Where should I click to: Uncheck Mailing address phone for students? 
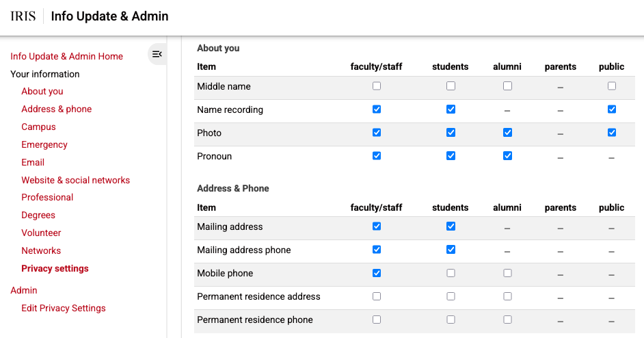pos(451,250)
